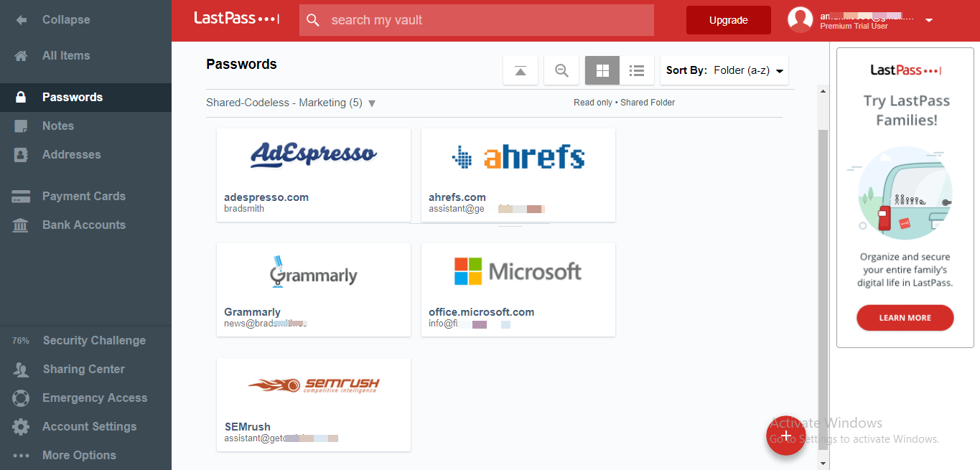Click ahrefs.com entry title

click(457, 197)
